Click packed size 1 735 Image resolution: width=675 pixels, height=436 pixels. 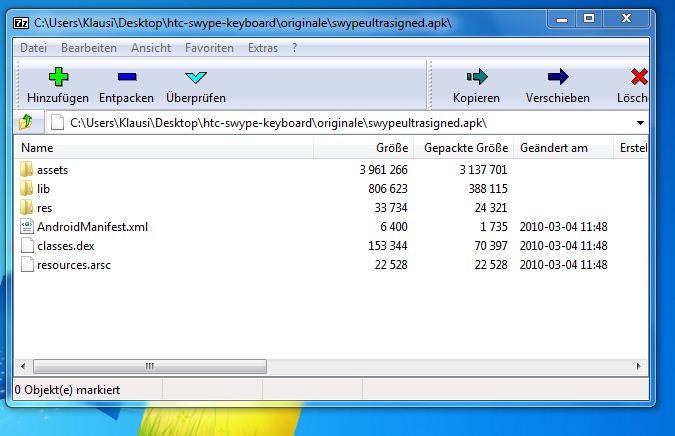point(494,226)
